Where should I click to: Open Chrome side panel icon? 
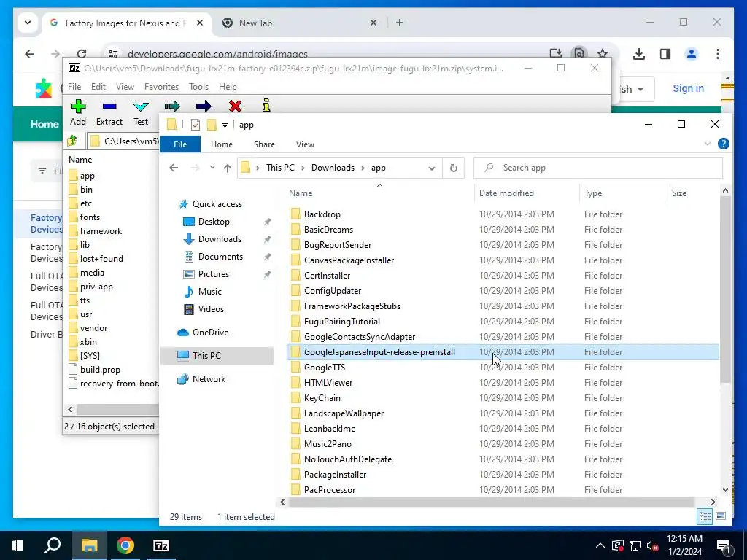665,54
